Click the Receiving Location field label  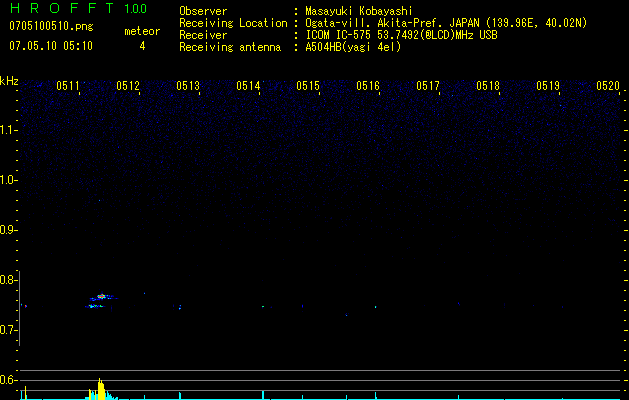233,23
